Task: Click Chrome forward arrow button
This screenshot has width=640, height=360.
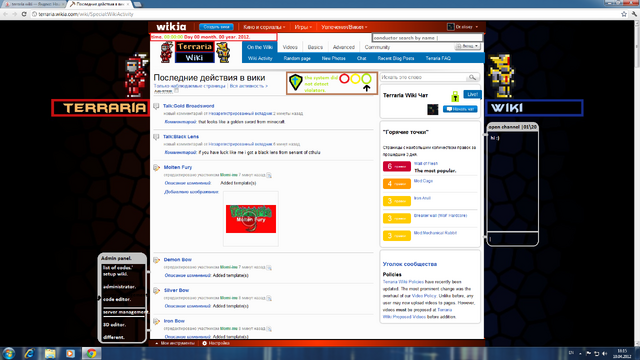Action: tap(14, 14)
